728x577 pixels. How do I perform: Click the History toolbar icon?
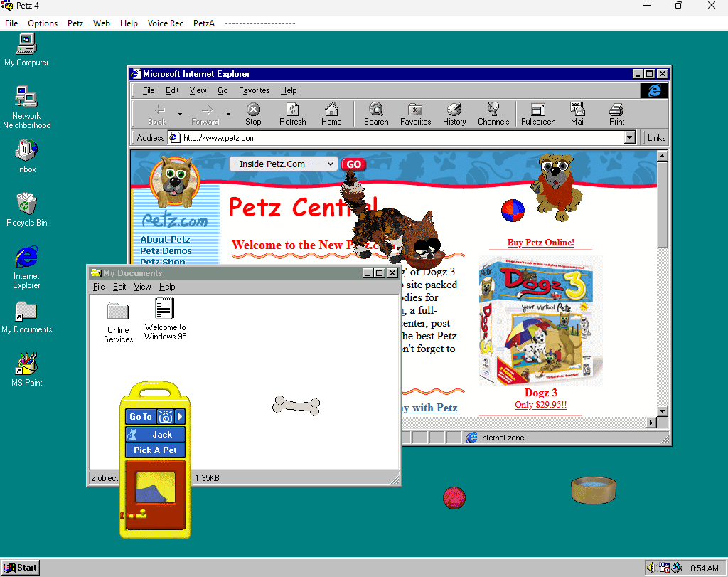[454, 113]
